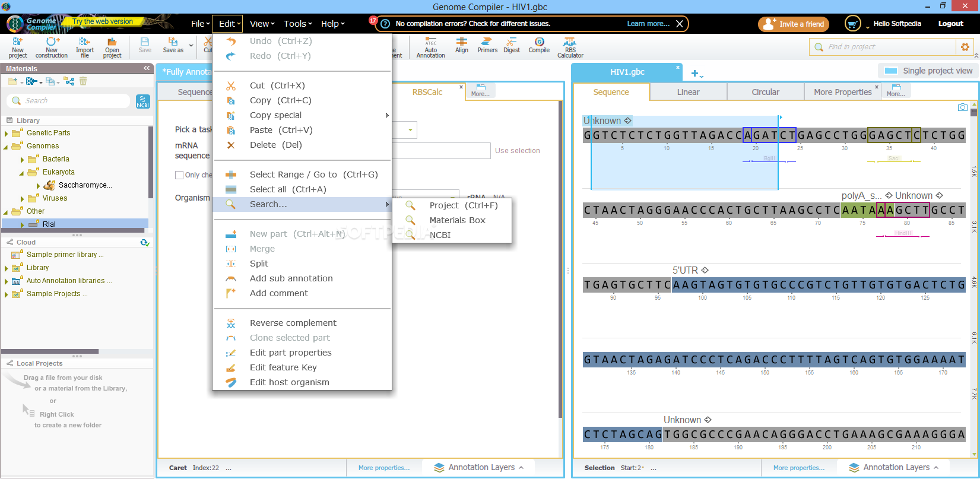Screen dimensions: 980x479
Task: Collapse the Eukaryota folder
Action: [23, 173]
